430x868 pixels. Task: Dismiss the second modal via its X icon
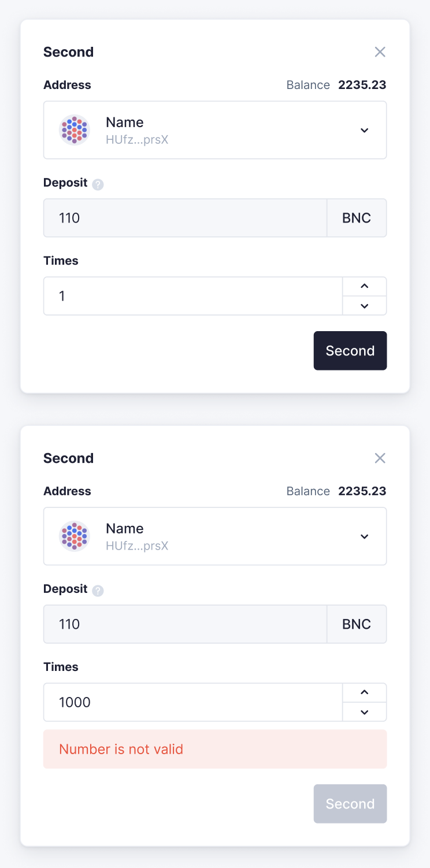pos(380,458)
